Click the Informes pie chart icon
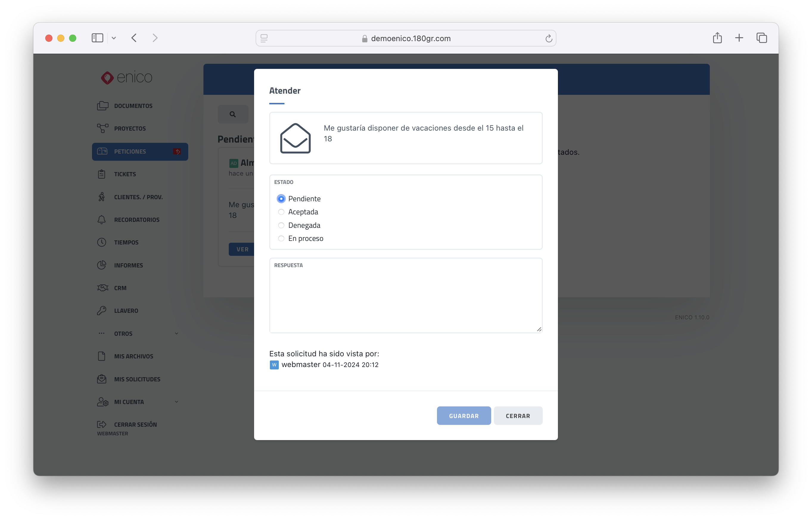 (102, 265)
